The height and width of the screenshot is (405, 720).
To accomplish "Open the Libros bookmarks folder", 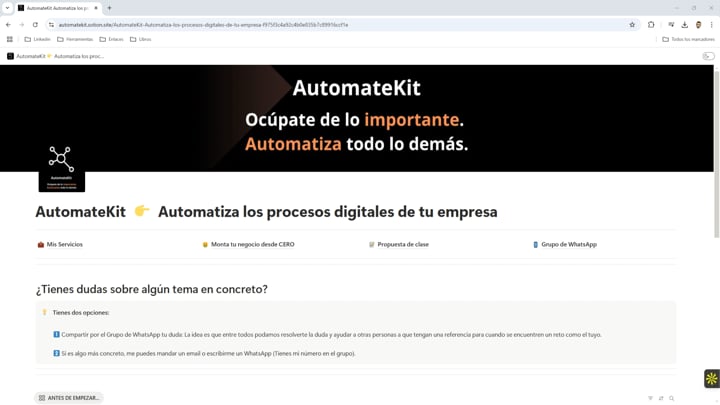I will coord(141,39).
